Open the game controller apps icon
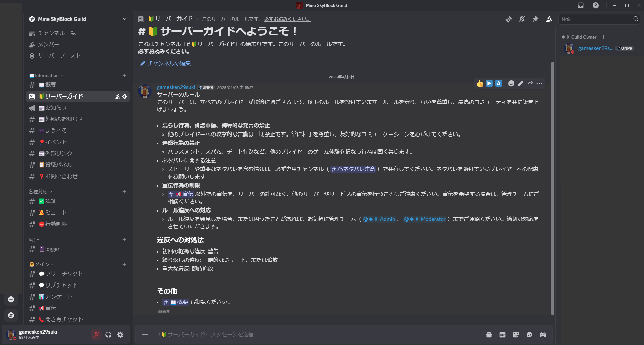The height and width of the screenshot is (345, 644). point(543,335)
